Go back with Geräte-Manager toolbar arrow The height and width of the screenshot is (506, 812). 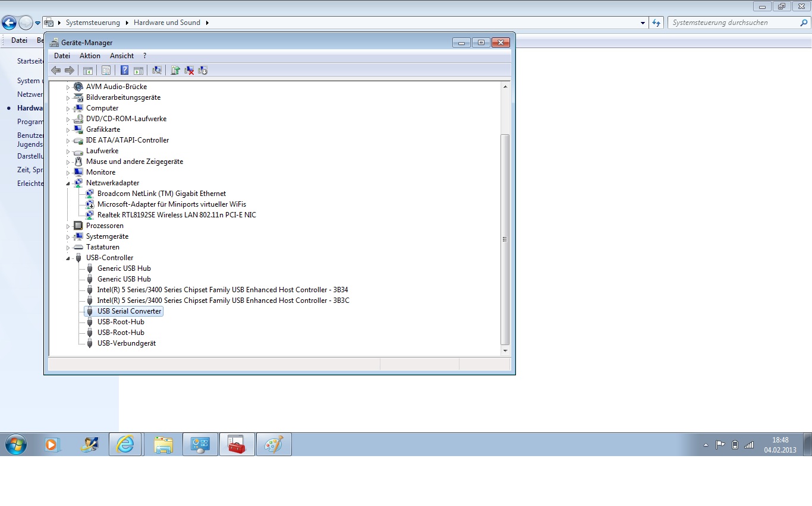point(56,70)
